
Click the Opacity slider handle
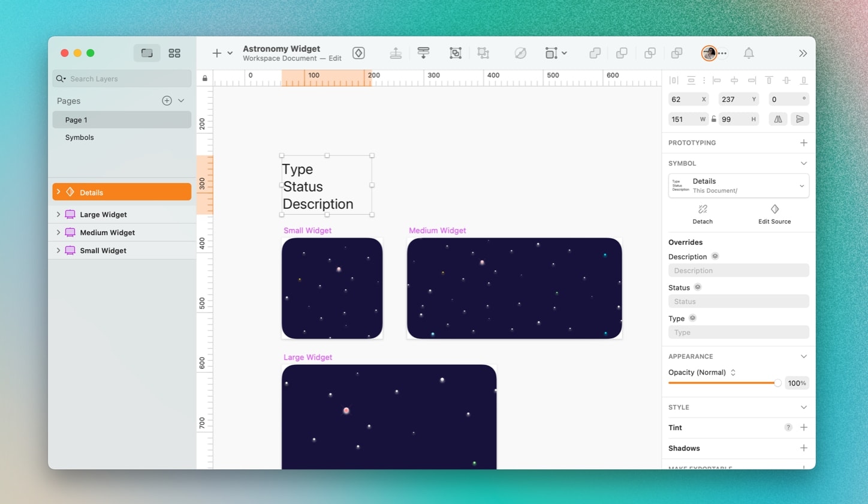pos(777,383)
